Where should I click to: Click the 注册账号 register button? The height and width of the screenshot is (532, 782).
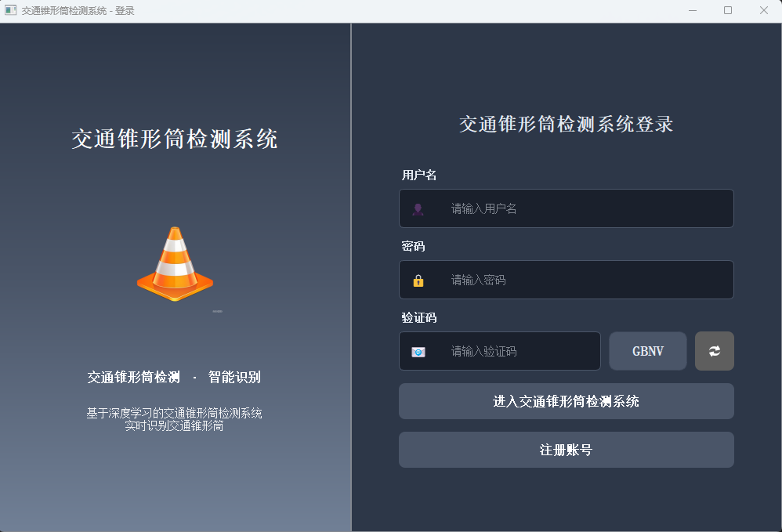point(566,449)
